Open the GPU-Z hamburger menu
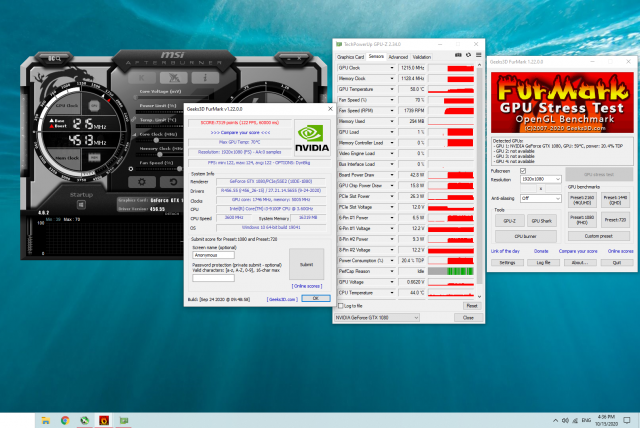 (x=478, y=55)
